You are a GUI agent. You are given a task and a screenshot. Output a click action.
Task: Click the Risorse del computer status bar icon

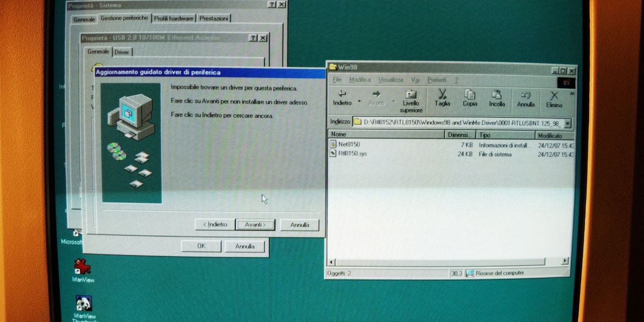pos(469,273)
